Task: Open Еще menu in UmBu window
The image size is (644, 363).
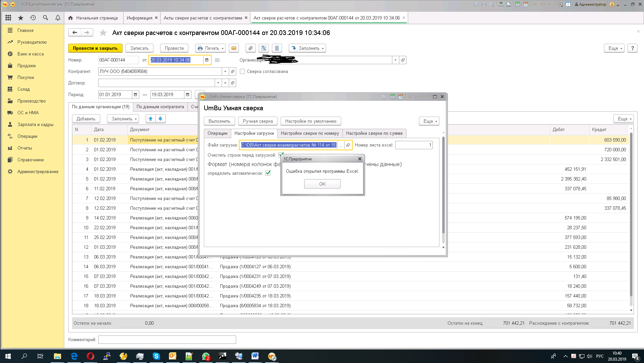Action: click(x=429, y=121)
